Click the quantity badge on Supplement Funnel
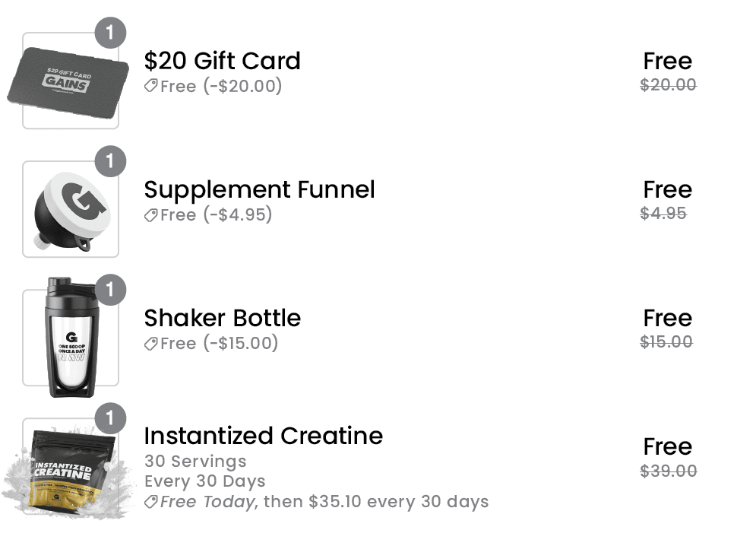Viewport: 756px width, 546px height. pos(110,161)
